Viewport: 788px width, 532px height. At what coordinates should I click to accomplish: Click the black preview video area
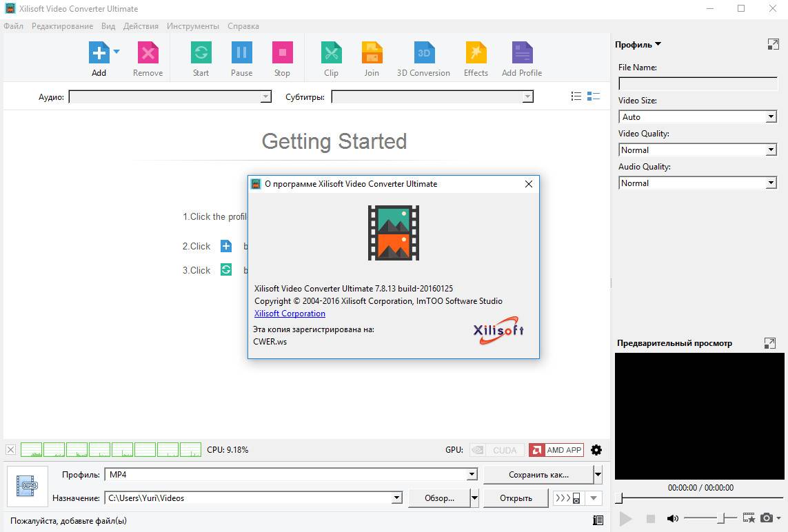(x=700, y=416)
